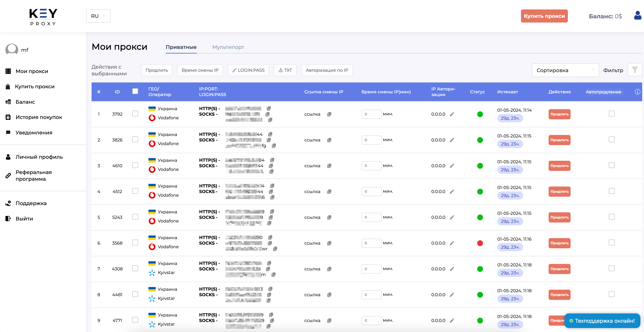Click the mf profile avatar in sidebar

click(x=12, y=50)
